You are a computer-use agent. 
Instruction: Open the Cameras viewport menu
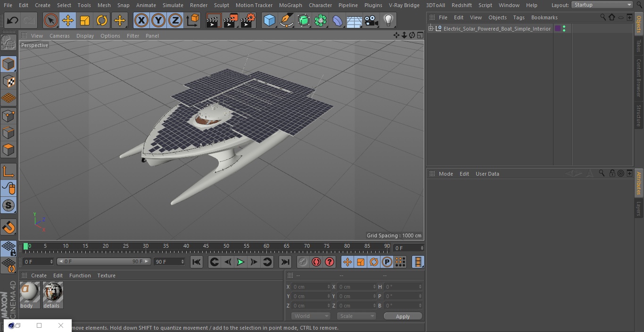(x=59, y=36)
